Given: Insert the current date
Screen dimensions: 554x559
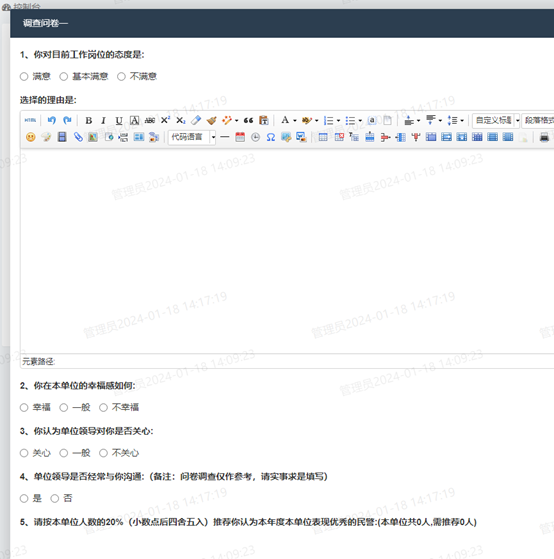Looking at the screenshot, I should coord(240,137).
